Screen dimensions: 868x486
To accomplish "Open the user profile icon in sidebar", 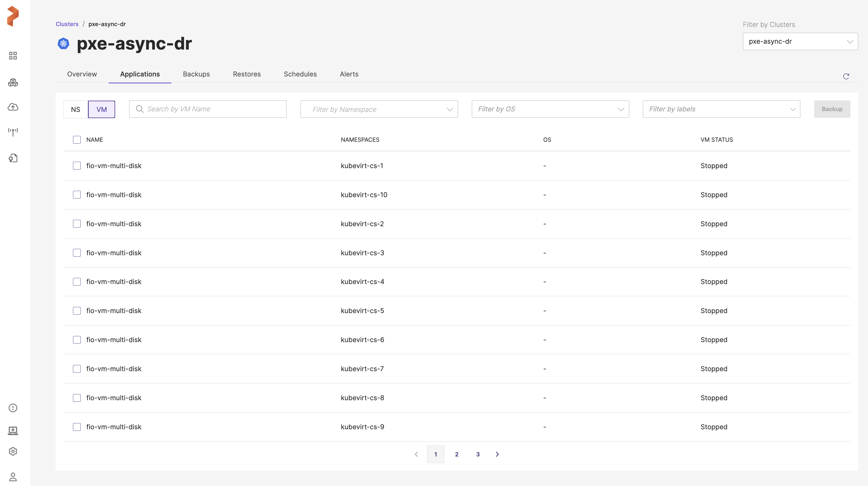I will [x=13, y=477].
